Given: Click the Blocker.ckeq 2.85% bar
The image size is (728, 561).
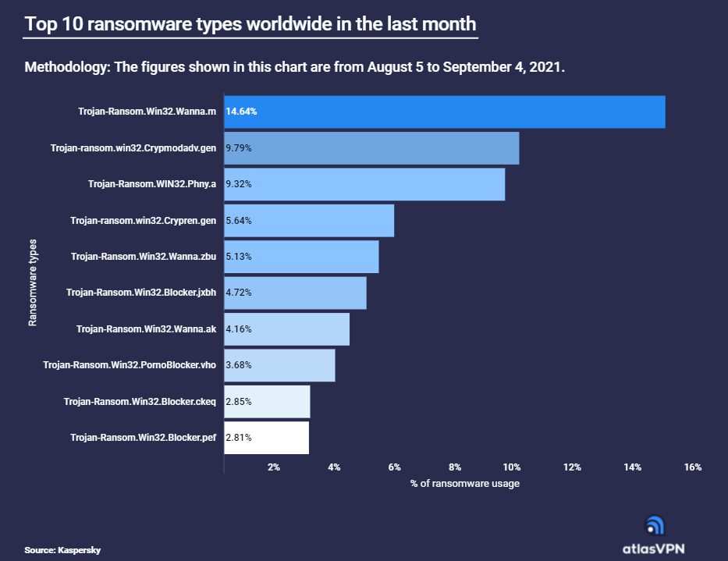Looking at the screenshot, I should coord(267,401).
